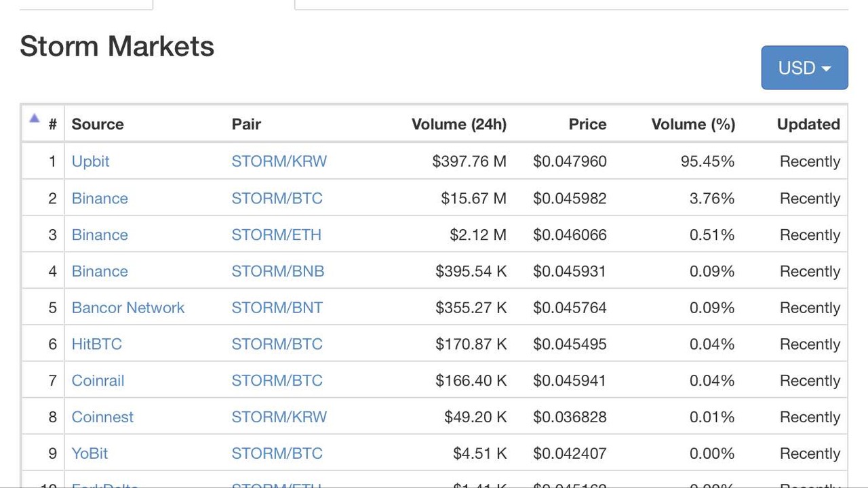Screen dimensions: 868x488
Task: Open the STORM/KRW pair on Upbit row
Action: pos(279,161)
